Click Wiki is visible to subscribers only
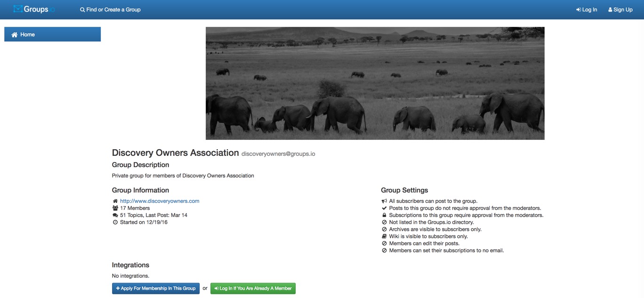Viewport: 644px width, 298px height. pos(428,236)
